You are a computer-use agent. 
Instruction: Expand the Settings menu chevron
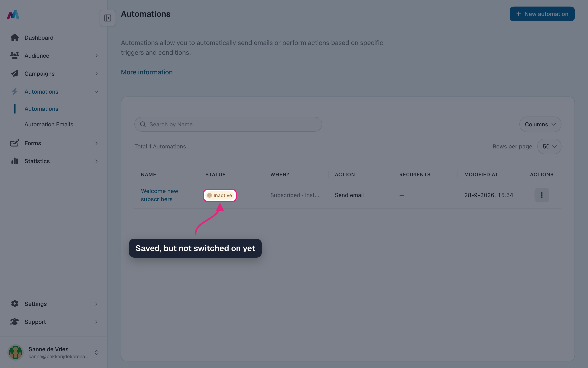coord(96,304)
